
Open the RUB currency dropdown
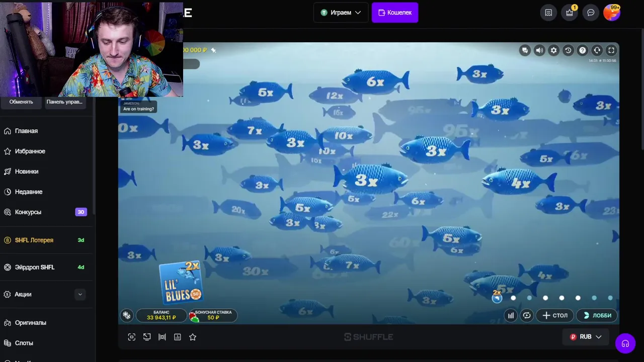[x=585, y=337]
